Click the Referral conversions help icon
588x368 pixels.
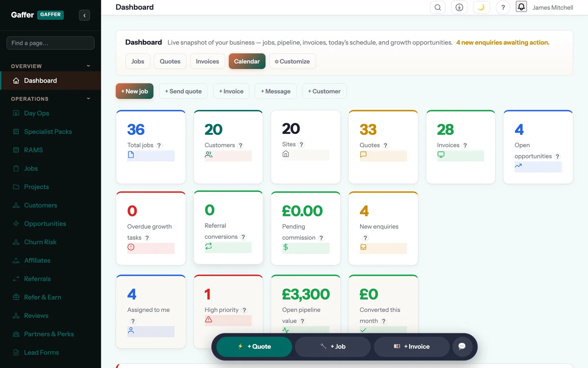click(x=243, y=237)
